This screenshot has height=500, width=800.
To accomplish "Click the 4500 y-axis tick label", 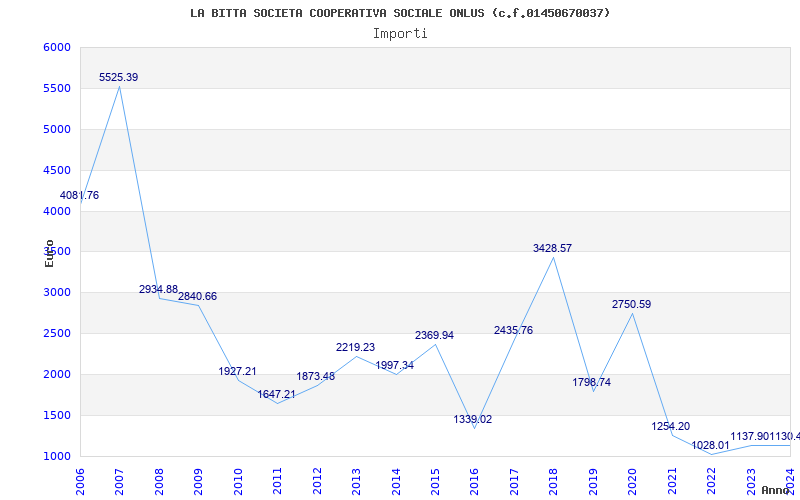I will (x=57, y=170).
